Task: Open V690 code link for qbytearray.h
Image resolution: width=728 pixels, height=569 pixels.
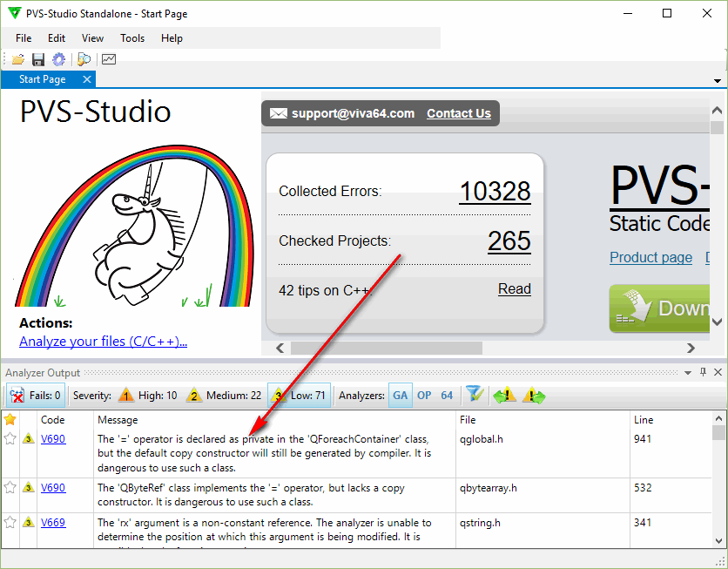Action: coord(53,488)
